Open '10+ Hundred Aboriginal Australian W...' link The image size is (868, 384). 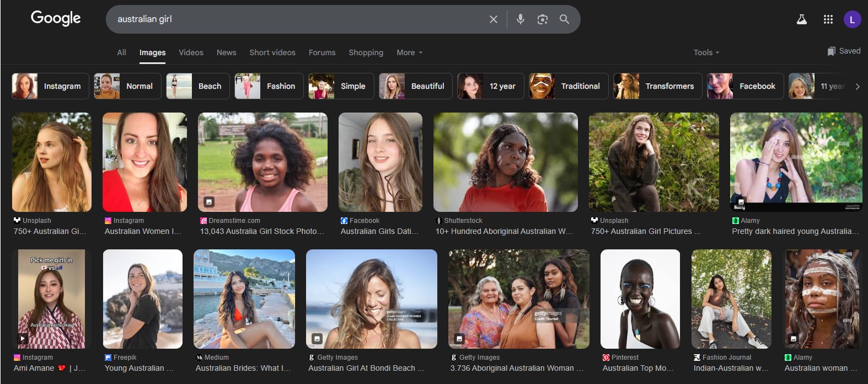tap(504, 231)
